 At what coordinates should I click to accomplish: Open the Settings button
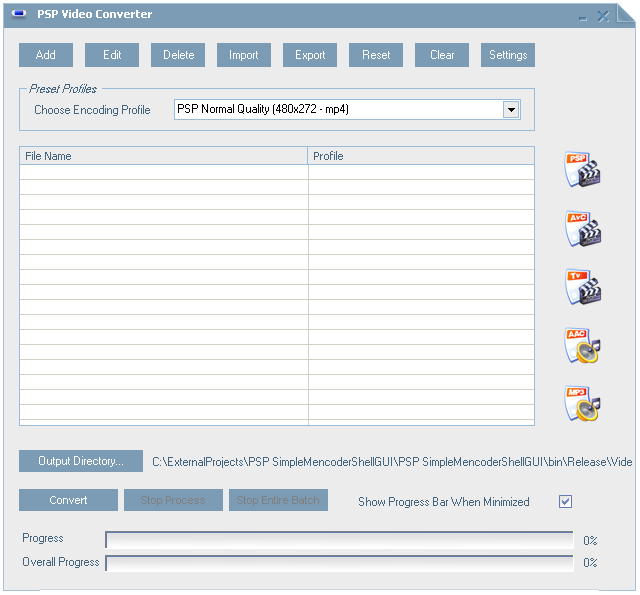(x=508, y=55)
